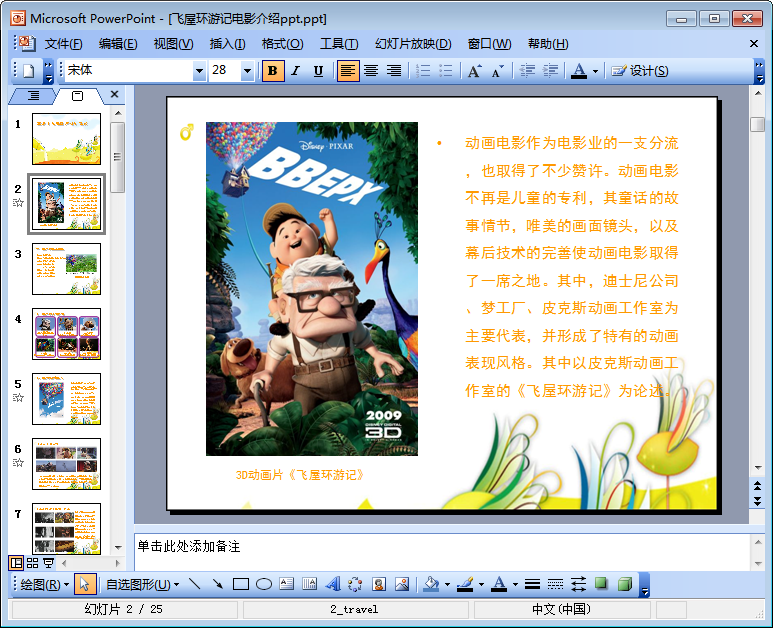Open the font size dropdown

[x=247, y=71]
